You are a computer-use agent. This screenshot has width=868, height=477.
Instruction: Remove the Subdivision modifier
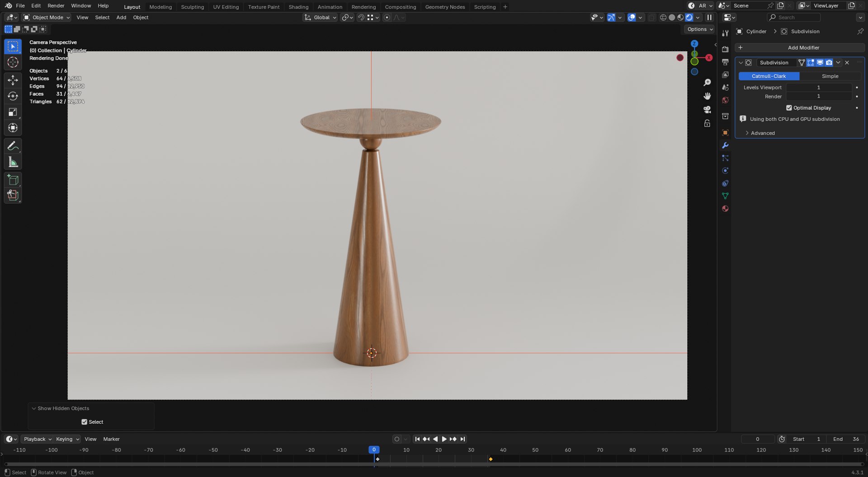(x=847, y=63)
